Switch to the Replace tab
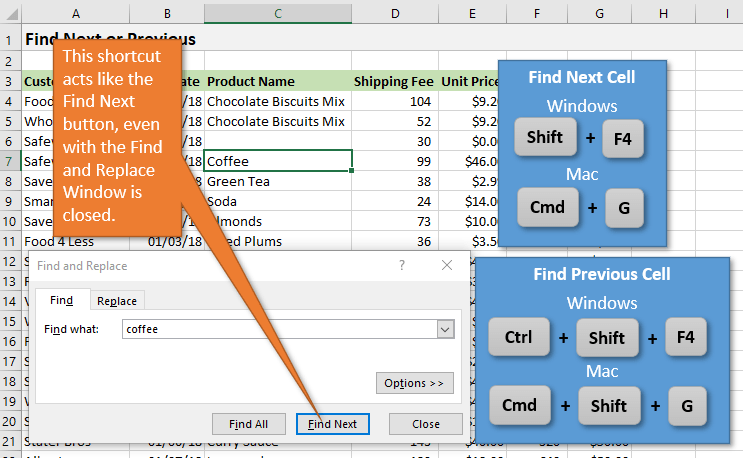The image size is (743, 458). point(117,300)
